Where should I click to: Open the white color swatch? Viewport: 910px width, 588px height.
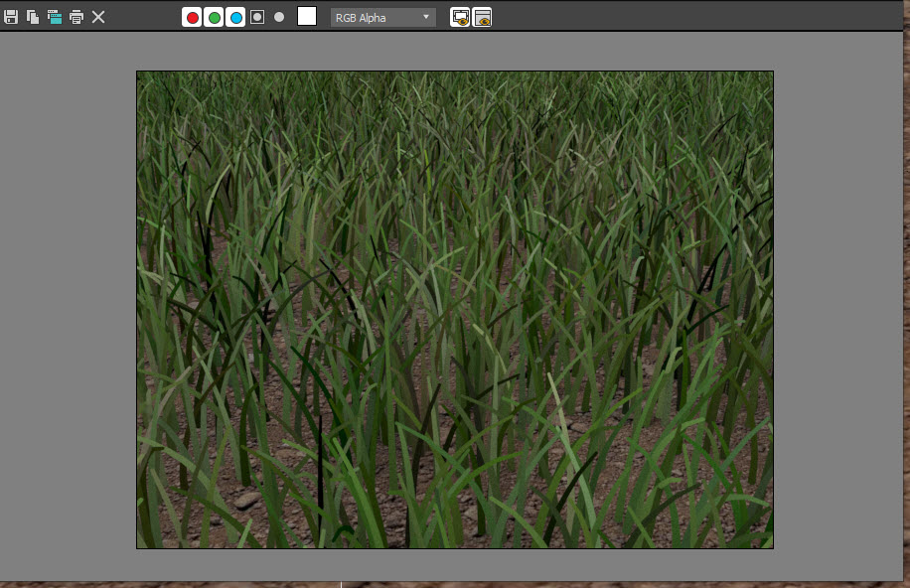click(x=307, y=16)
